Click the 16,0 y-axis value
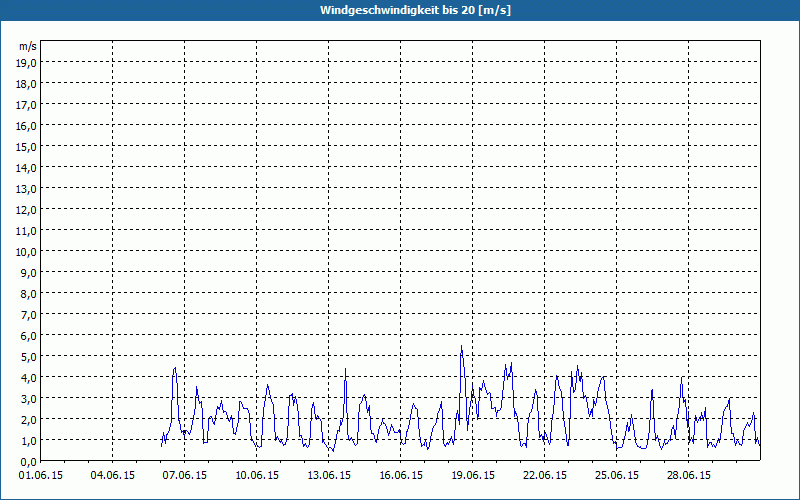This screenshot has width=800, height=500. pyautogui.click(x=27, y=126)
